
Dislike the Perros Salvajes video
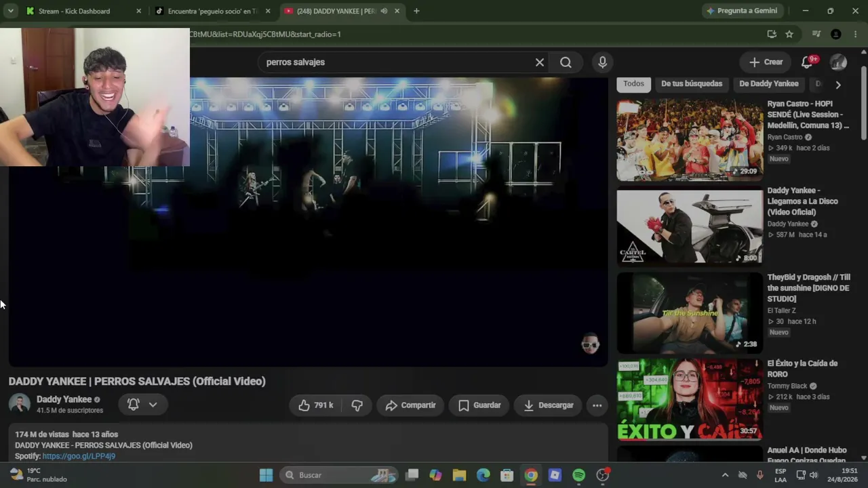(357, 405)
